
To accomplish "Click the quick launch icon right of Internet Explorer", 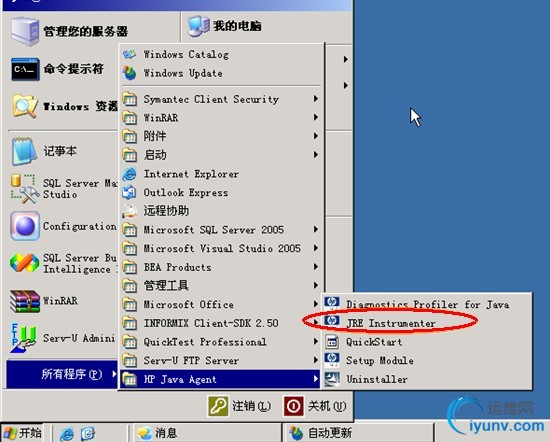I will click(x=87, y=434).
